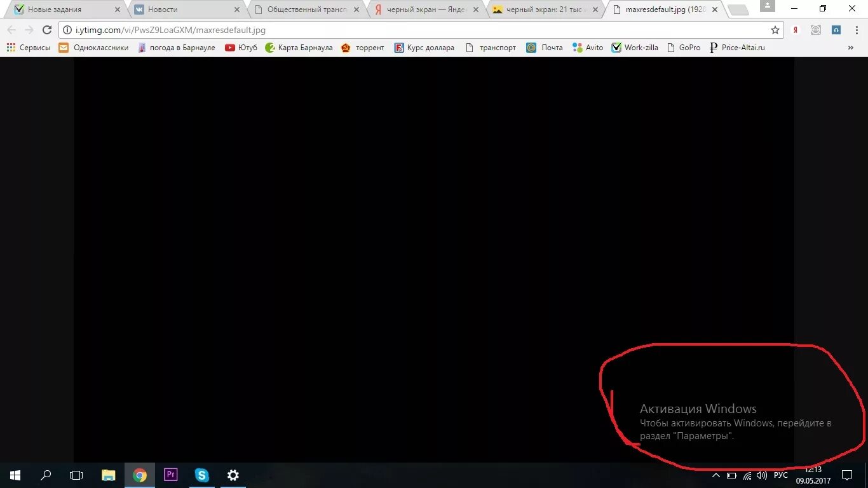The height and width of the screenshot is (488, 868).
Task: Close the maxresdefault.jpg tab
Action: (715, 10)
